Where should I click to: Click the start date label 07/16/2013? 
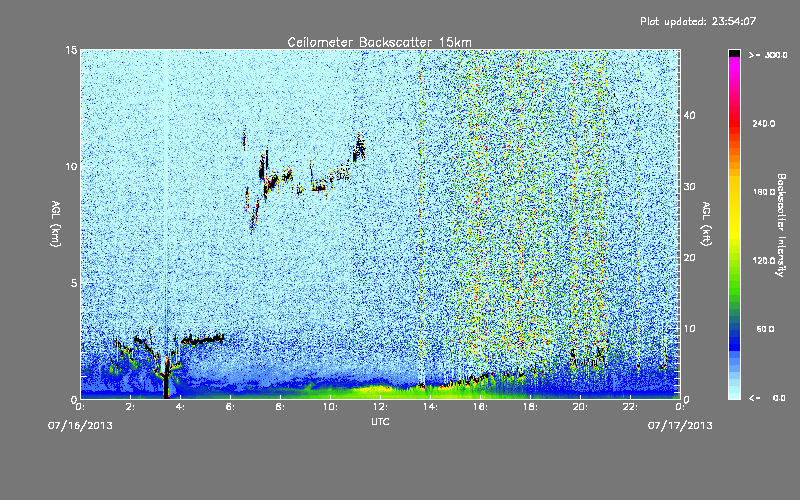80,425
